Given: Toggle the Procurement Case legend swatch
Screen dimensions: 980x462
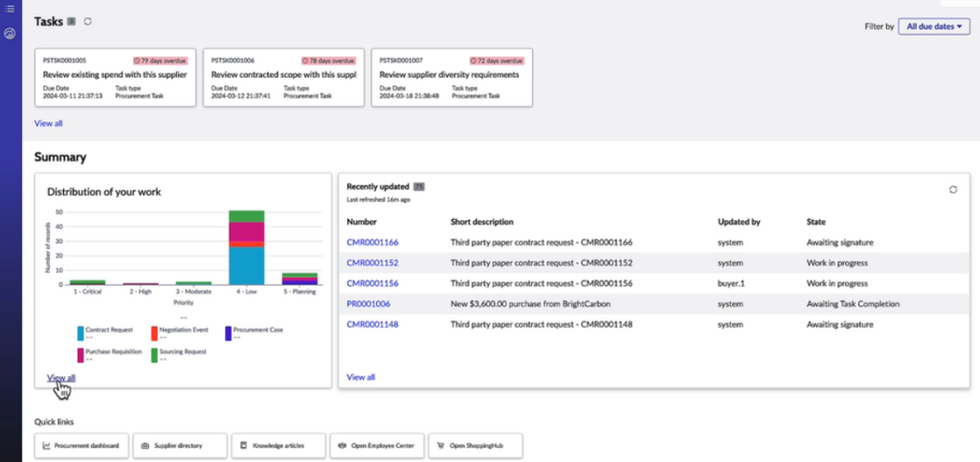Looking at the screenshot, I should point(228,333).
